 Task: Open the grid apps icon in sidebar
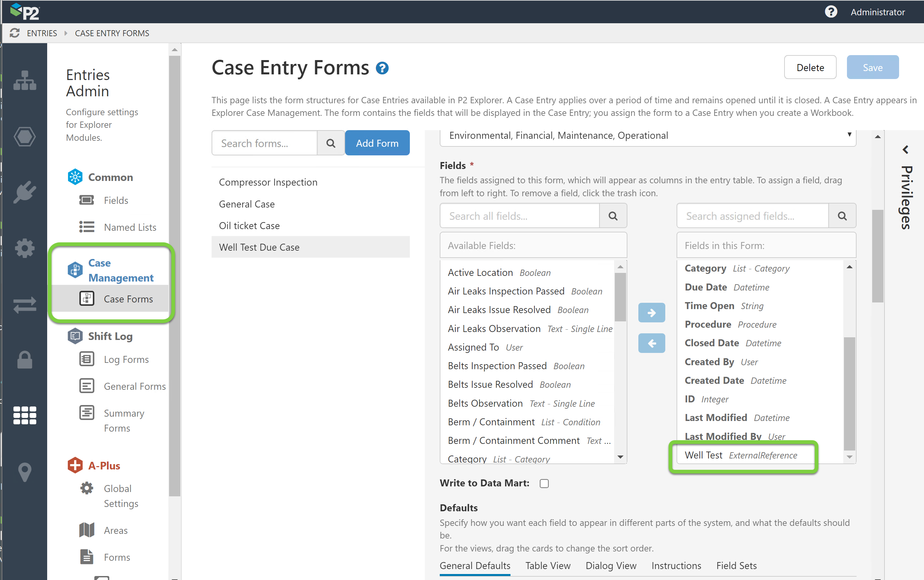25,415
